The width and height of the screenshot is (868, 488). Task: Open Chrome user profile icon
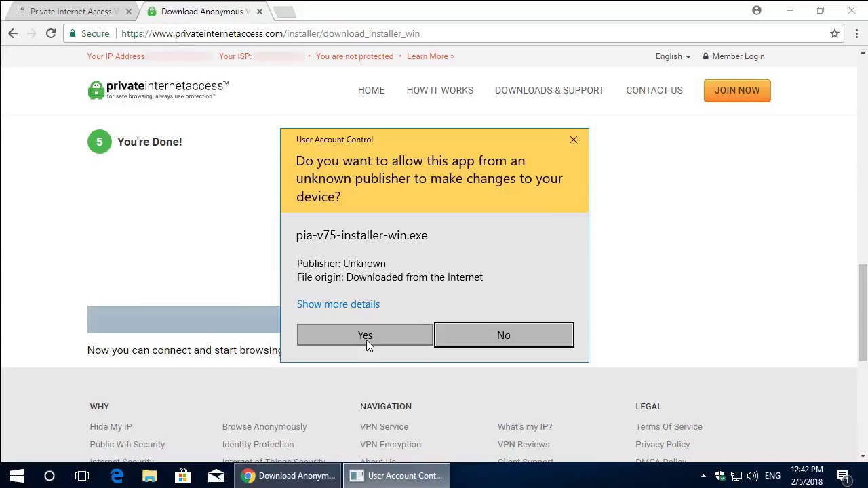(757, 10)
